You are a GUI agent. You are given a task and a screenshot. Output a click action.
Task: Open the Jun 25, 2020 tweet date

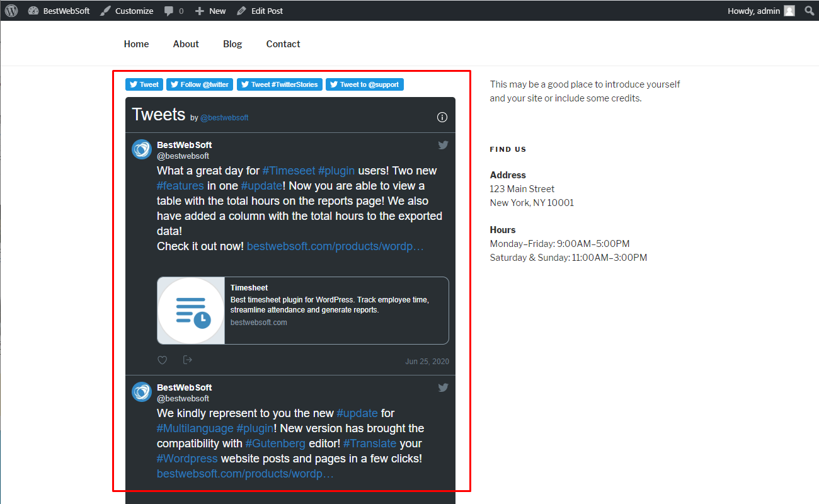[427, 362]
